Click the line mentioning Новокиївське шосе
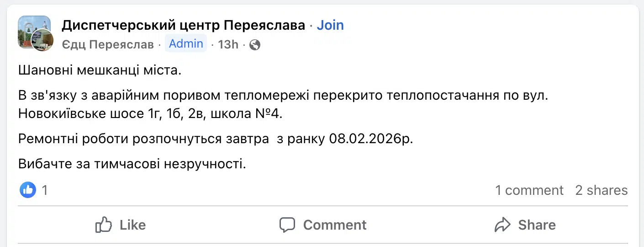The image size is (644, 247). click(x=151, y=113)
